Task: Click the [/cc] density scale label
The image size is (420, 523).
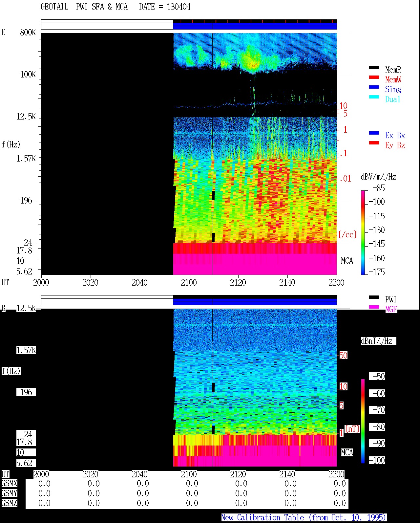Action: tap(347, 234)
